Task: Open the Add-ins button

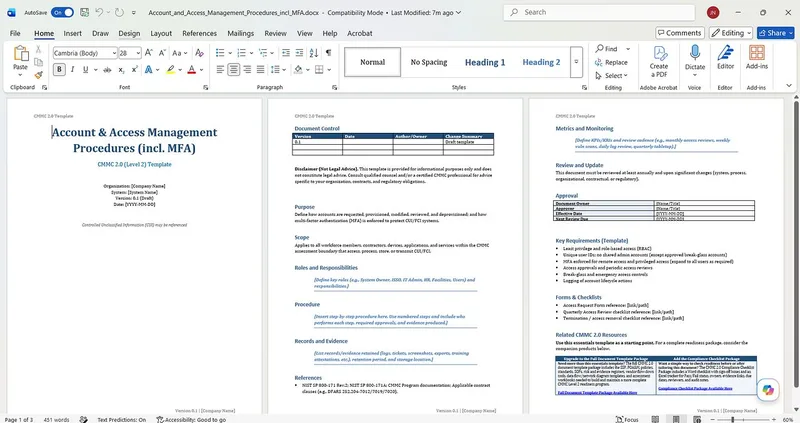Action: [757, 57]
